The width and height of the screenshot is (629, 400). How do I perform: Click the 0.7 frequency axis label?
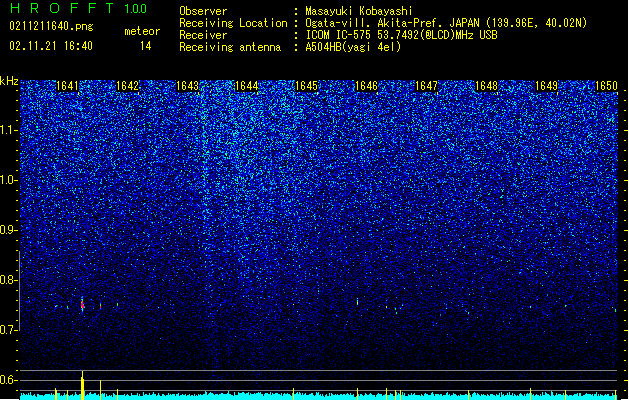9,330
